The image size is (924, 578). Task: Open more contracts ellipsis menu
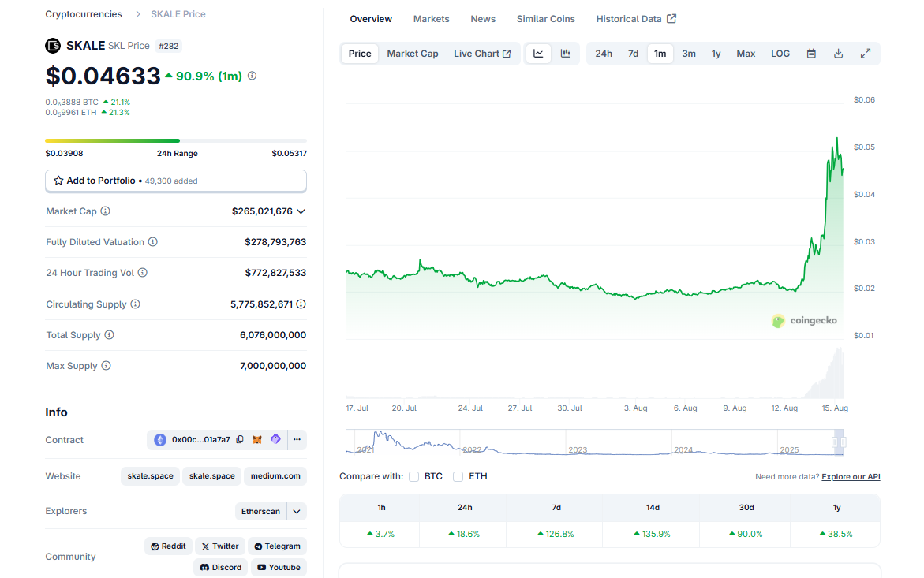pyautogui.click(x=297, y=440)
